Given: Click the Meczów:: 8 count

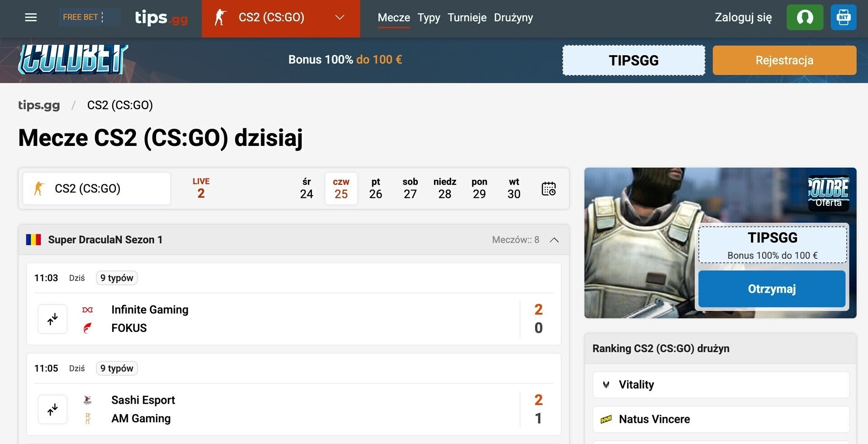Looking at the screenshot, I should pyautogui.click(x=515, y=240).
